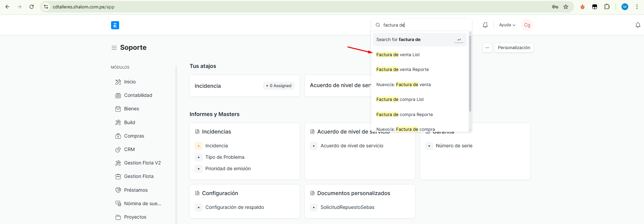Open the Cg user avatar menu
The width and height of the screenshot is (644, 224).
[527, 25]
